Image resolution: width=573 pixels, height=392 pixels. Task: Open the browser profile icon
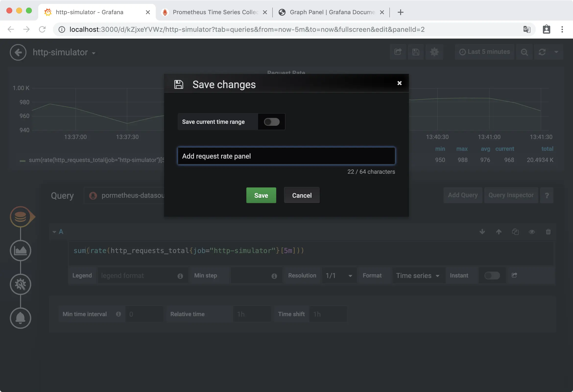pyautogui.click(x=546, y=29)
